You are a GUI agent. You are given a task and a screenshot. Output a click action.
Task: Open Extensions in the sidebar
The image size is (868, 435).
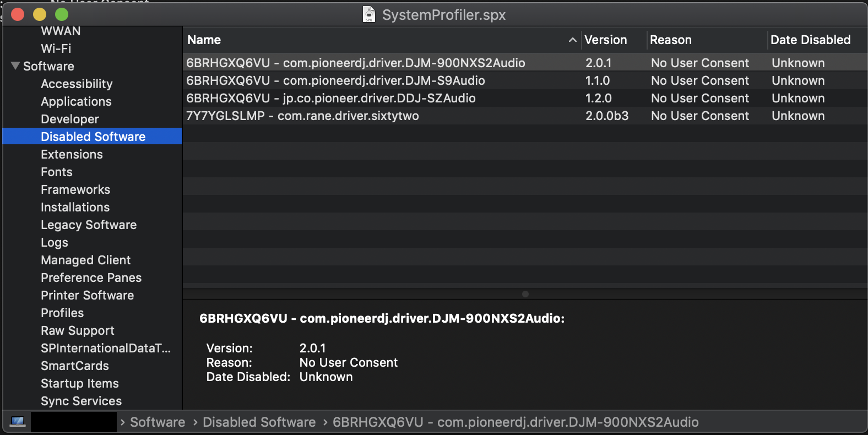pyautogui.click(x=72, y=154)
